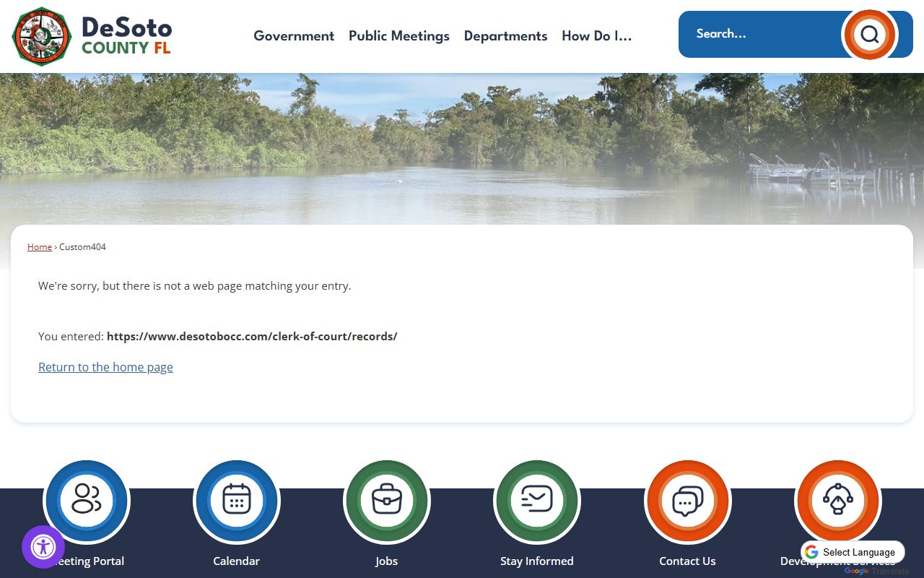Click the entered URL text in bold
This screenshot has width=924, height=578.
[x=252, y=337]
